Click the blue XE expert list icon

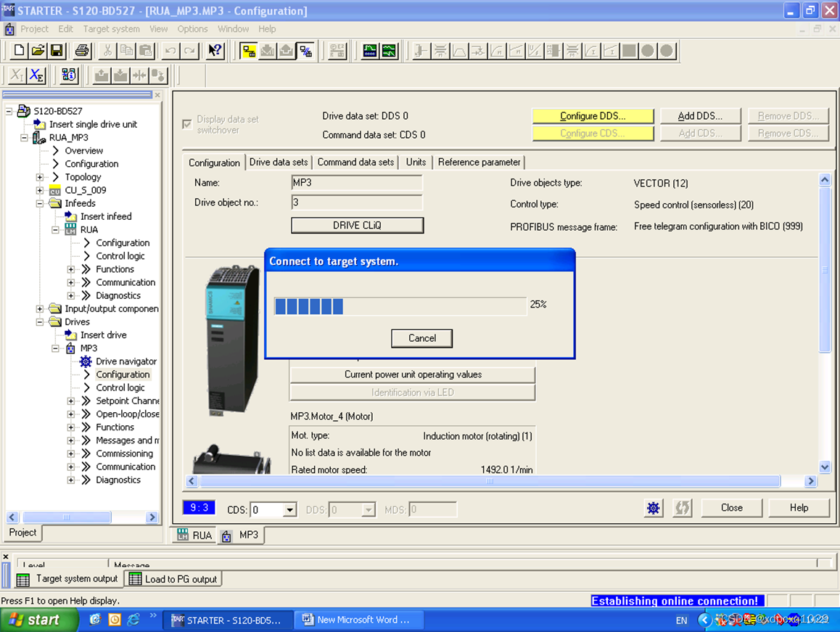36,75
